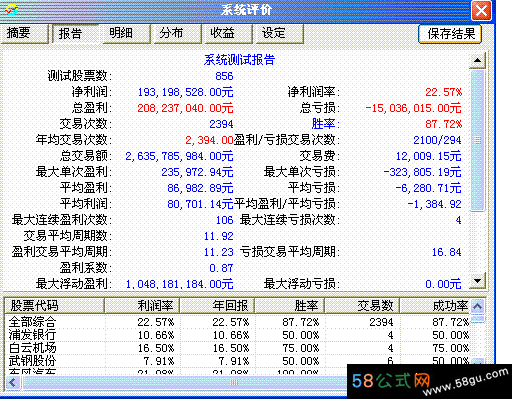This screenshot has width=512, height=399.
Task: Select the 武钢股份 row
Action: coord(238,361)
